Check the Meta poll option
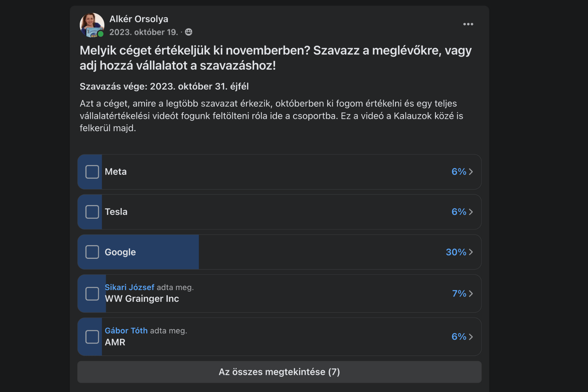The width and height of the screenshot is (588, 392). point(92,172)
